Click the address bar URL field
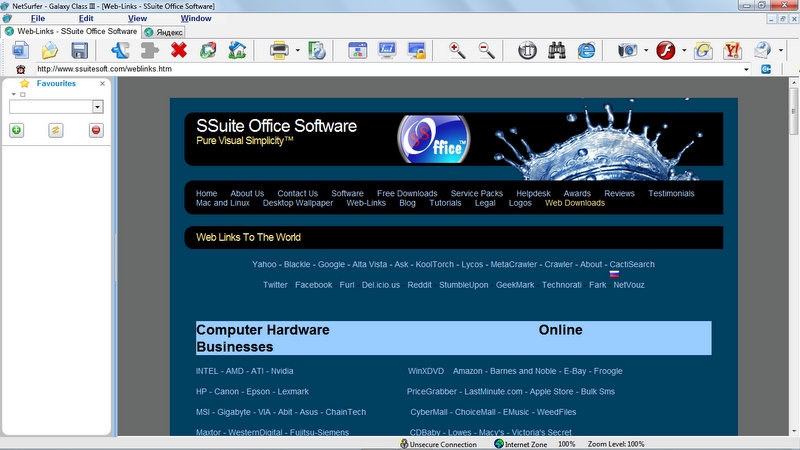The height and width of the screenshot is (450, 800). [x=388, y=69]
